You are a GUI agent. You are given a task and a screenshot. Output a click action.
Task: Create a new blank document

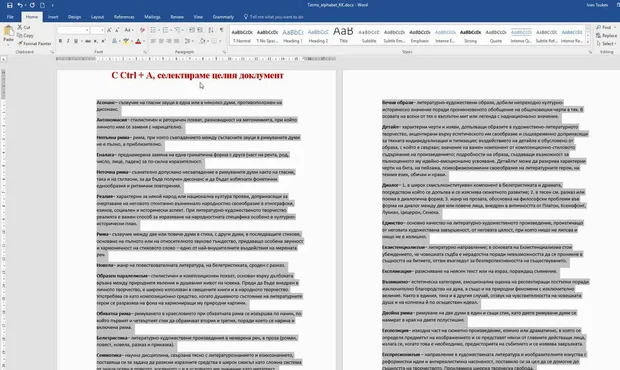(x=42, y=5)
